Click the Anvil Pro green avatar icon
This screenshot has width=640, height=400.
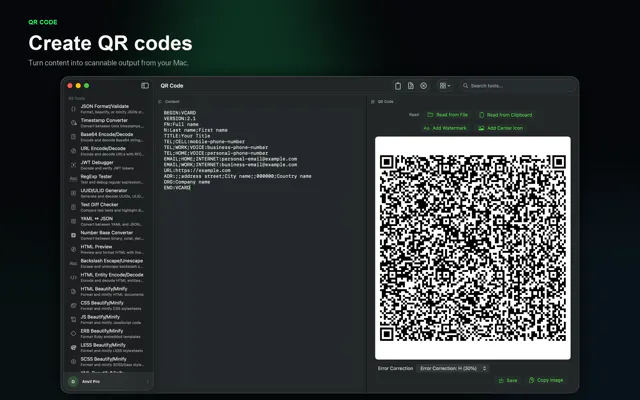73,382
